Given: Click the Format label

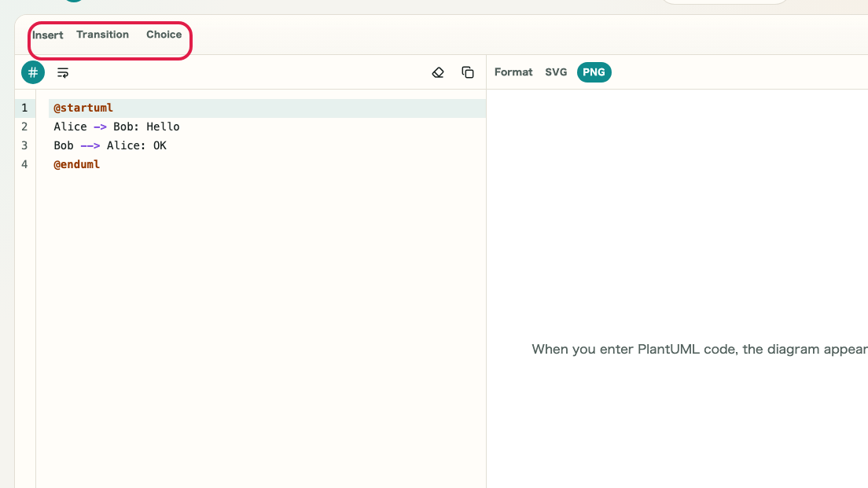Looking at the screenshot, I should point(513,72).
